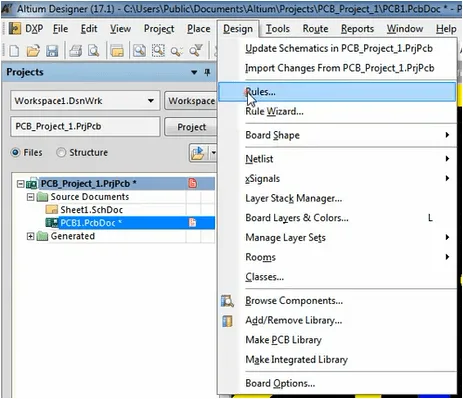
Task: Click the print preview magnifier icon
Action: coord(94,51)
